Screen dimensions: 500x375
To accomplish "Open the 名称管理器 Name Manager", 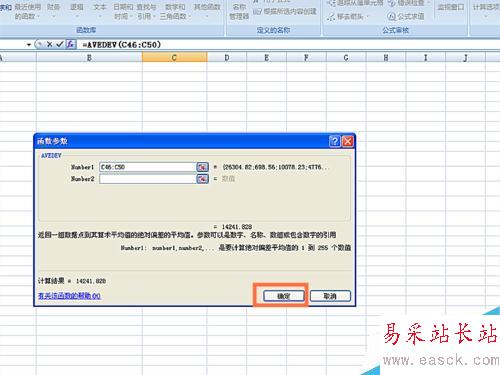I will pos(239,11).
